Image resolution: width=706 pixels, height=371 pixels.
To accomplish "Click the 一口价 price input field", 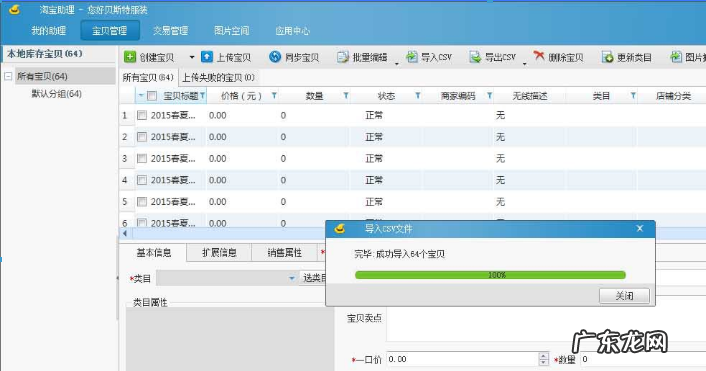I will coord(462,359).
